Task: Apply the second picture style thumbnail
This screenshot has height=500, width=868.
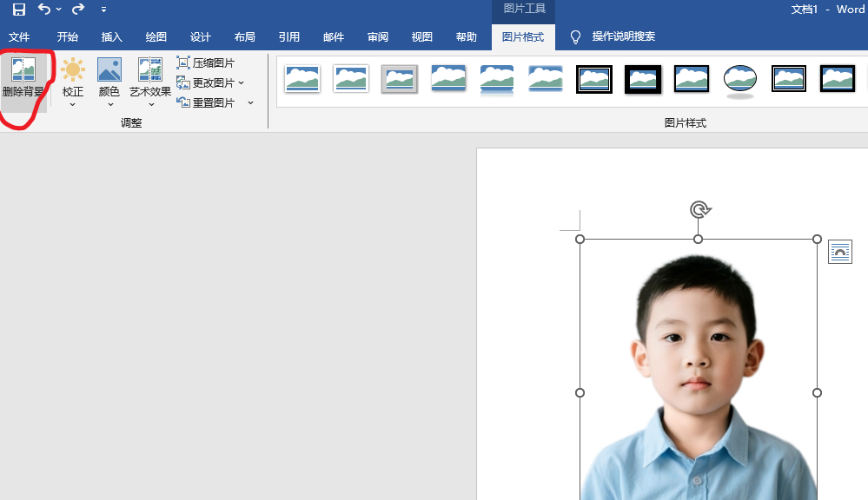Action: [351, 78]
